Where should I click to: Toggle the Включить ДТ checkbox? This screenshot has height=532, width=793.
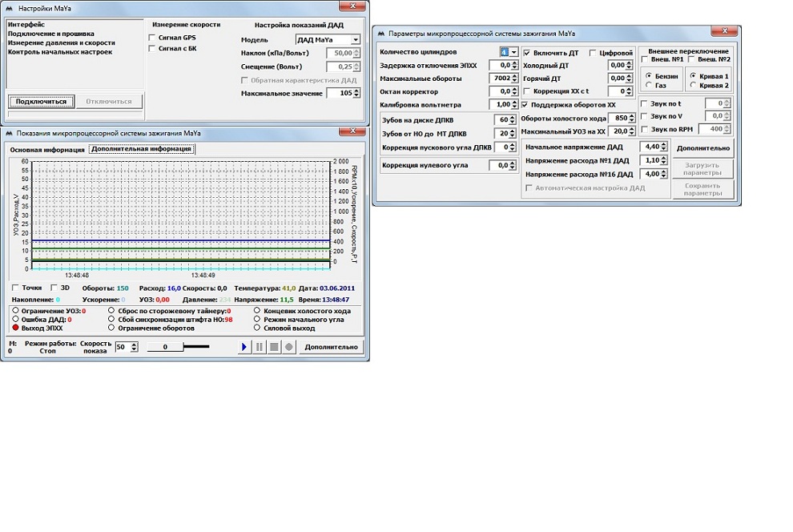[526, 53]
